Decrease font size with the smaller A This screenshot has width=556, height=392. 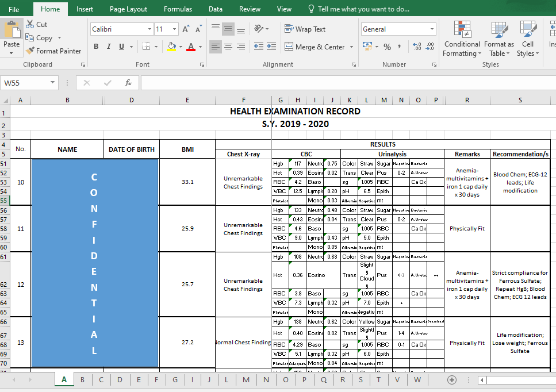click(x=198, y=29)
